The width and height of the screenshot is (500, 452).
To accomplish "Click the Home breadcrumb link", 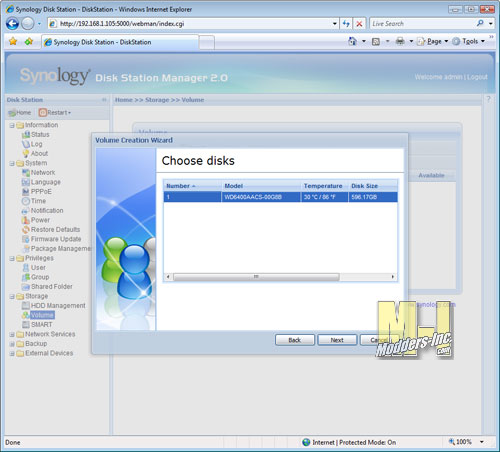I will click(124, 100).
